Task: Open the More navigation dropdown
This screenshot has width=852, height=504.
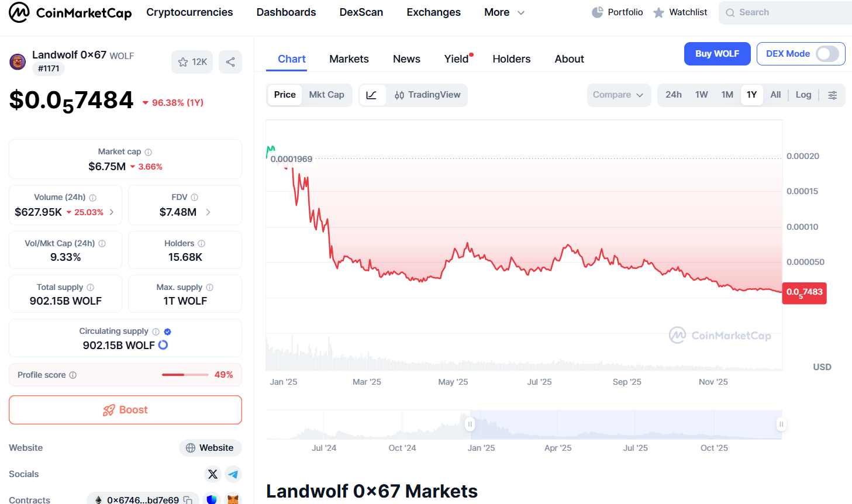Action: [x=504, y=12]
